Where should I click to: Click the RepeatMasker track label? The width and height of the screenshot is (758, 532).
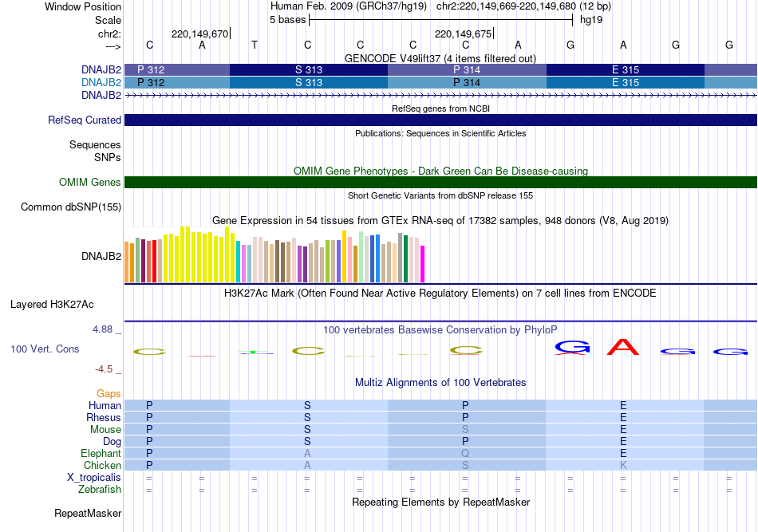tap(88, 513)
